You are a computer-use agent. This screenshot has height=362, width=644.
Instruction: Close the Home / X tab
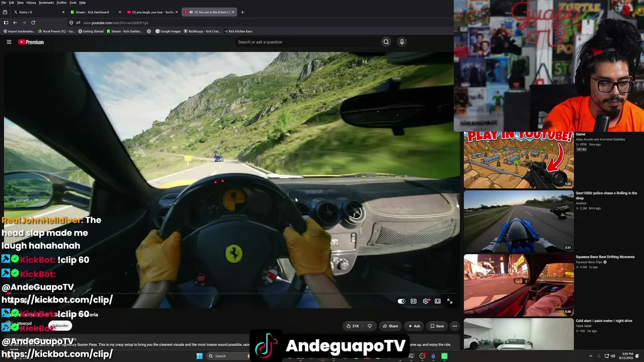(63, 12)
